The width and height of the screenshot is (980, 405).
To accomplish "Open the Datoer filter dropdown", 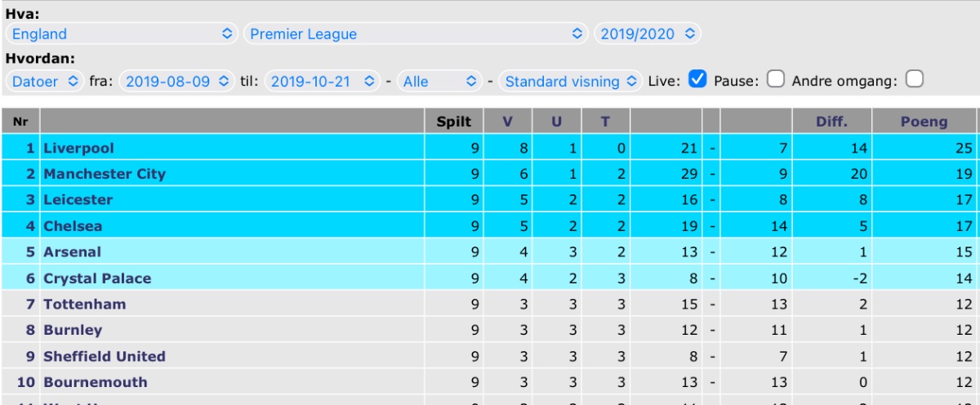I will coord(44,81).
